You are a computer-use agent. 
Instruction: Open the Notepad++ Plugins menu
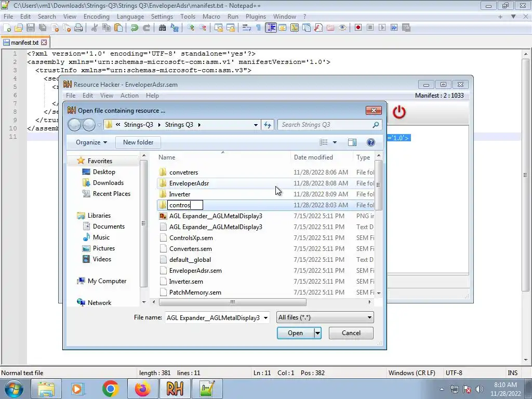256,16
